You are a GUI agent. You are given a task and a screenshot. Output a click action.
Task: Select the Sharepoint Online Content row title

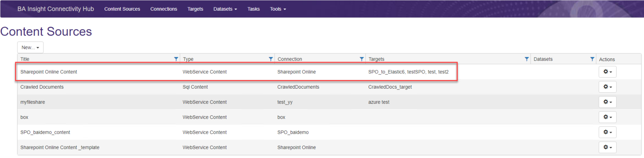point(49,72)
